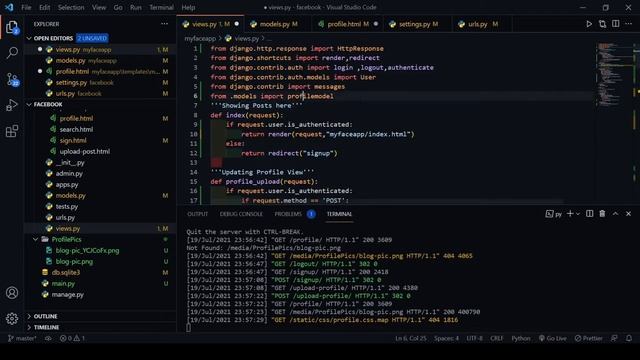Click the UTF-8 encoding indicator
640x360 pixels.
tap(474, 338)
